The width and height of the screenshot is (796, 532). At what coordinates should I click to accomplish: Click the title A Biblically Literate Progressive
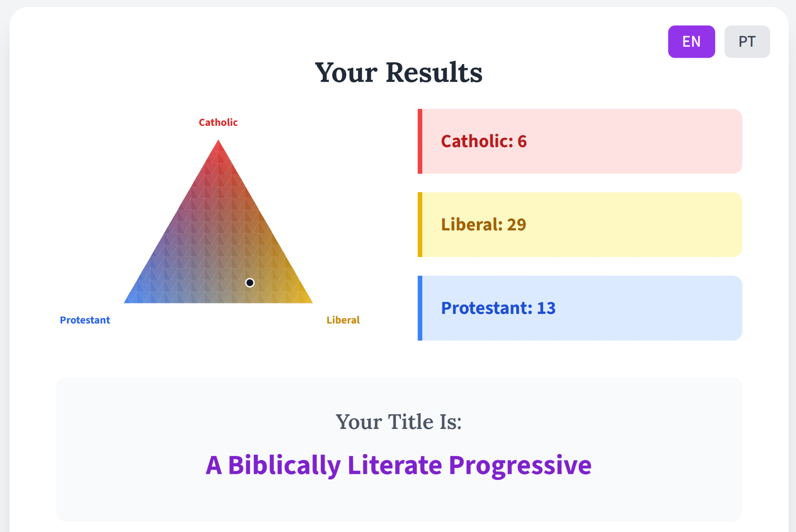tap(398, 465)
